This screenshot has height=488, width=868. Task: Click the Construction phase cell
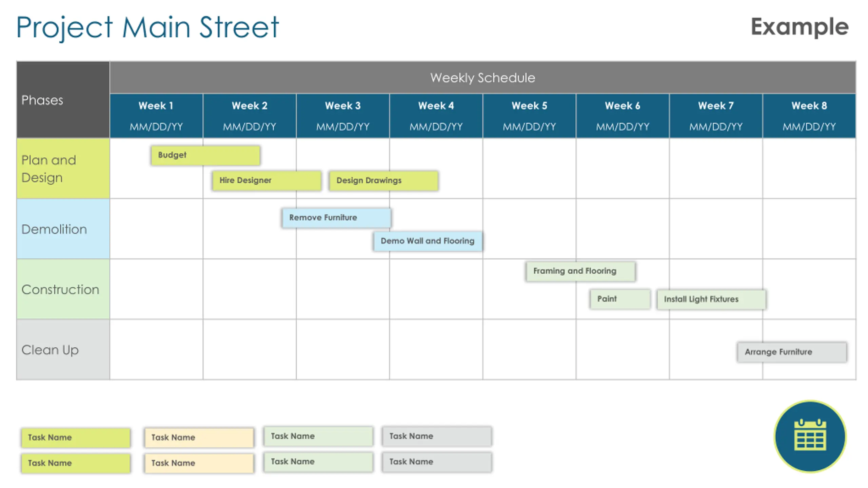coord(63,289)
